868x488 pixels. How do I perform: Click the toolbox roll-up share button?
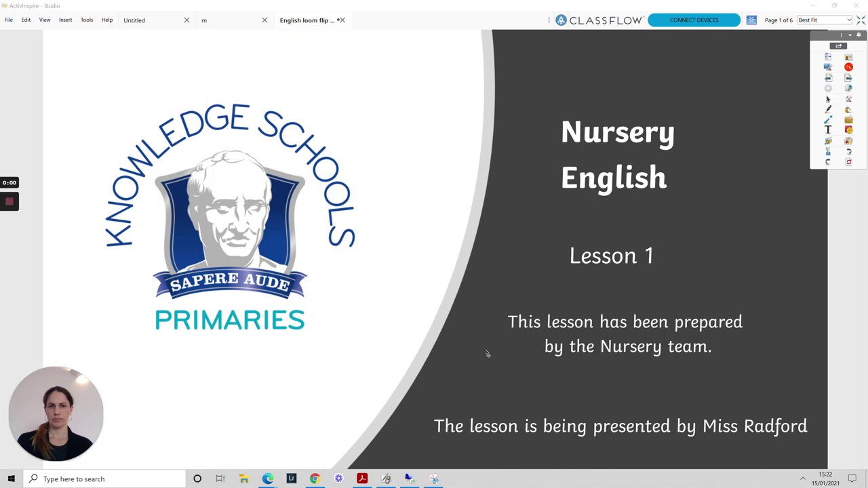pos(839,46)
